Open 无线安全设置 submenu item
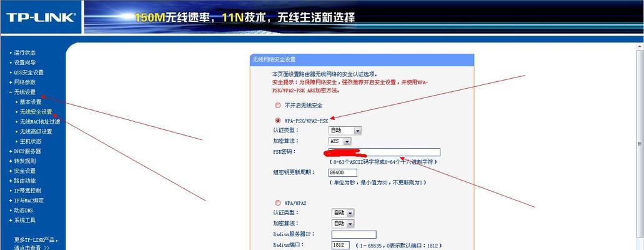The width and height of the screenshot is (644, 250). [36, 112]
